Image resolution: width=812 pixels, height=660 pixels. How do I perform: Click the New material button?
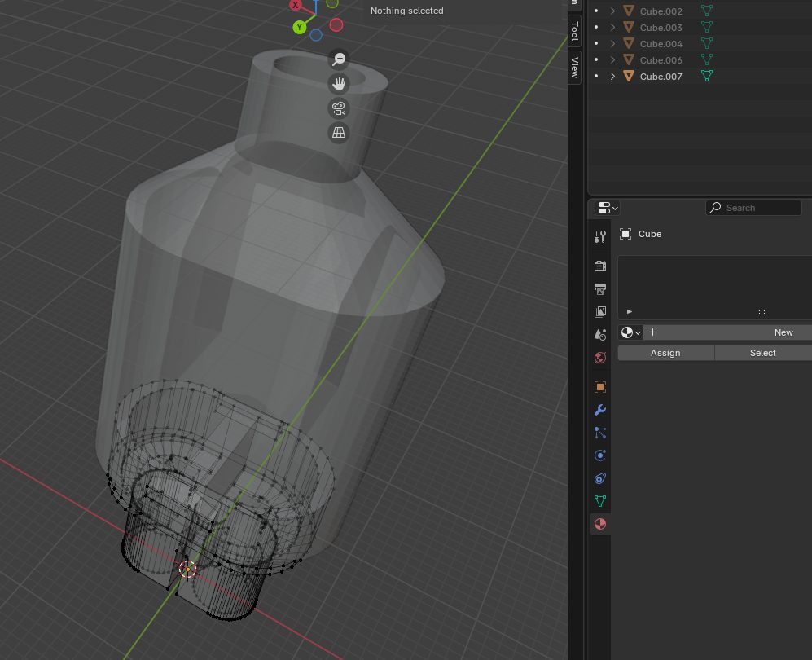coord(783,332)
